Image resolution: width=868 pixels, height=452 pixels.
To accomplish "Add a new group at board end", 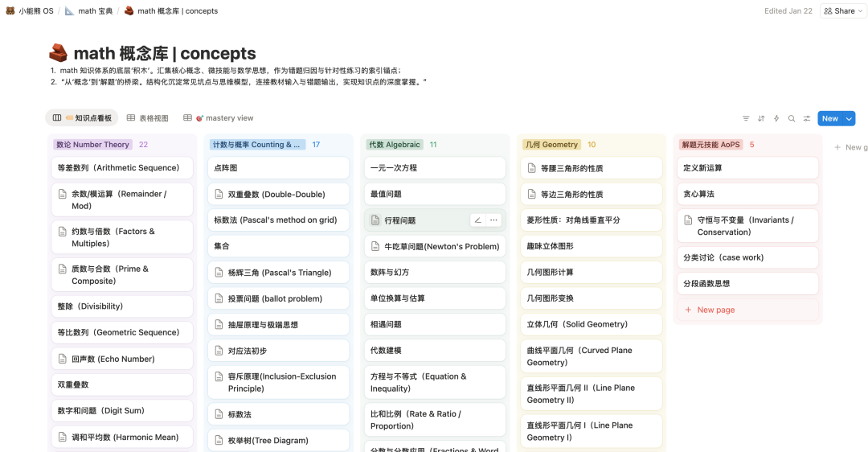I will coord(851,147).
